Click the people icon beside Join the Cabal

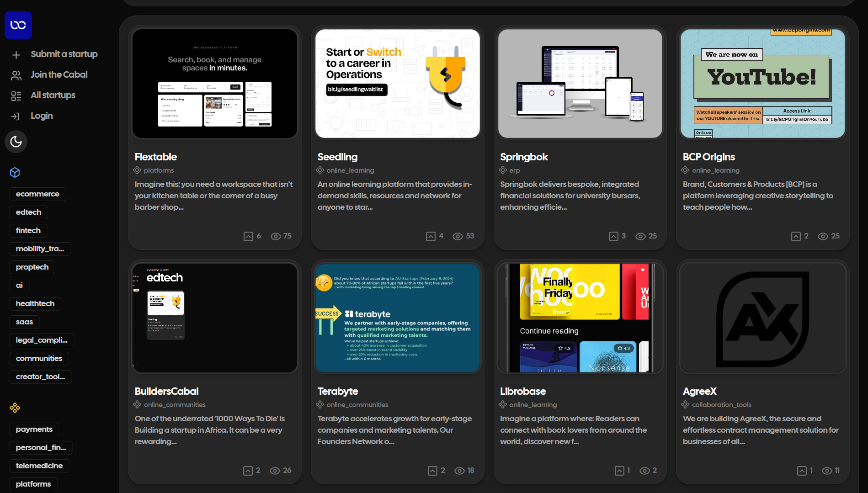(16, 75)
